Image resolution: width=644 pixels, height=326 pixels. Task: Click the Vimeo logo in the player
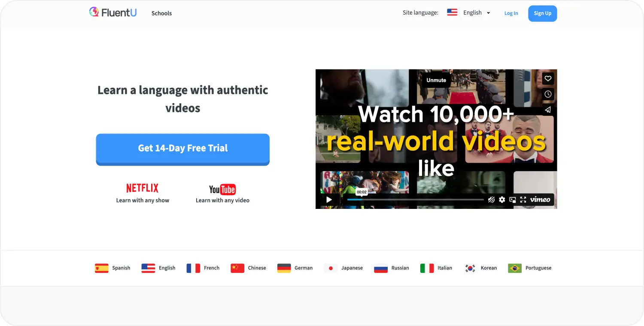coord(540,199)
